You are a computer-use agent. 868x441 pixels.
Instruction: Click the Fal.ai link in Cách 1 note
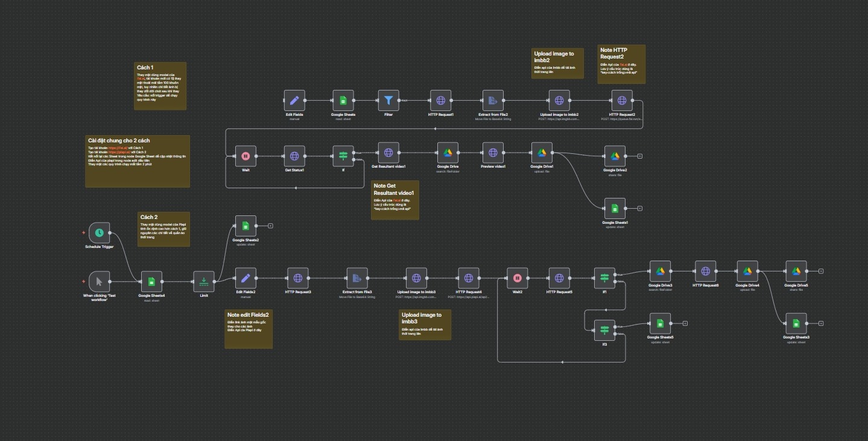tap(141, 78)
